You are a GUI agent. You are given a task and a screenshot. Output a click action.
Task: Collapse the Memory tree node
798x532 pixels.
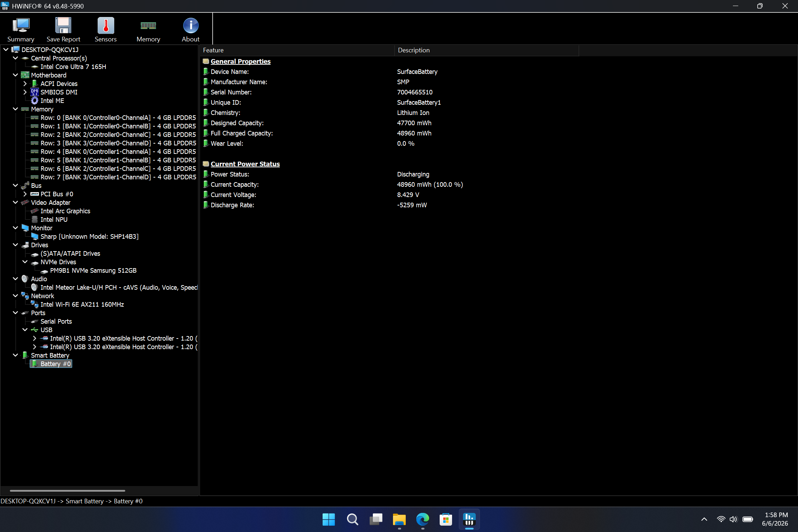coord(16,109)
